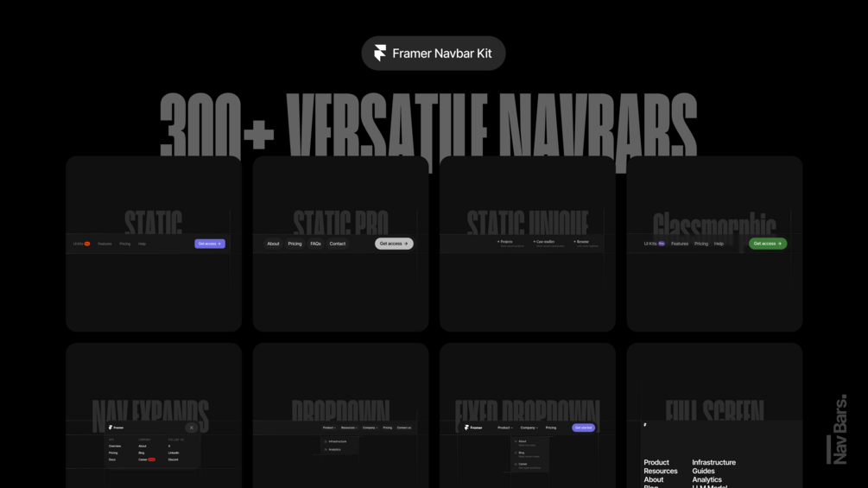Click Help link in Glassmorphic navbar
The width and height of the screenshot is (868, 488).
click(x=719, y=244)
